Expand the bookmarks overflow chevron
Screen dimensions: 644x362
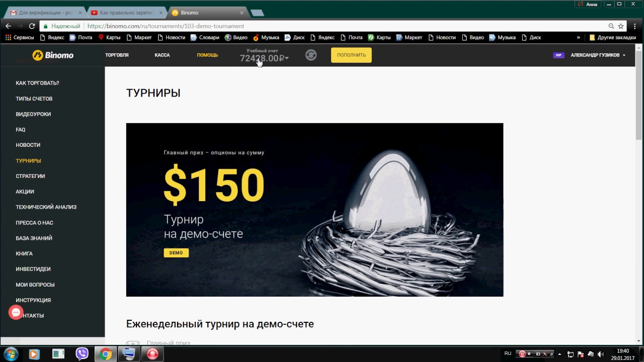click(x=579, y=37)
